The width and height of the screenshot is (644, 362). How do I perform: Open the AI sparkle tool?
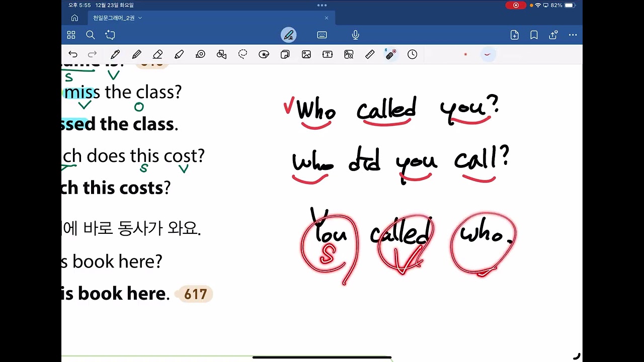point(110,35)
